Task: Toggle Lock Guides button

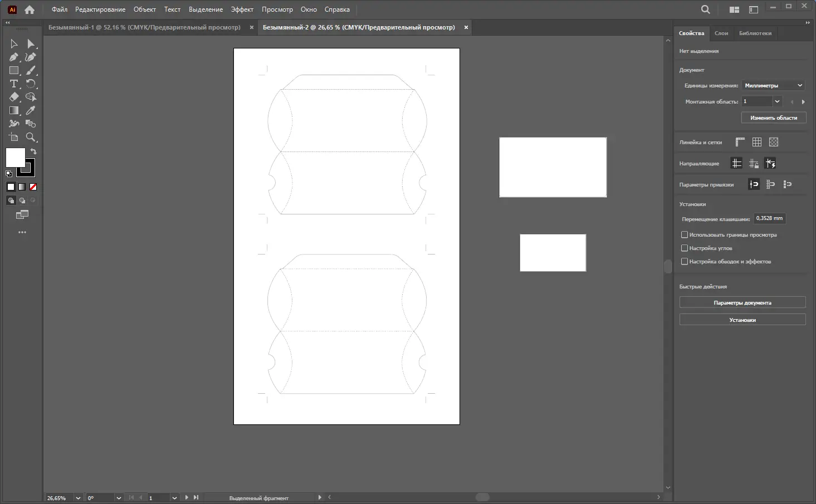Action: coord(754,164)
